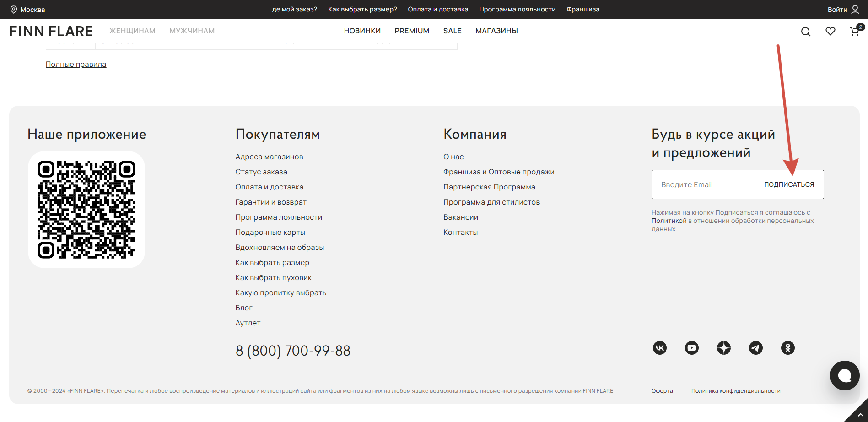Click the Войти login link
Viewport: 868px width, 422px height.
click(837, 10)
